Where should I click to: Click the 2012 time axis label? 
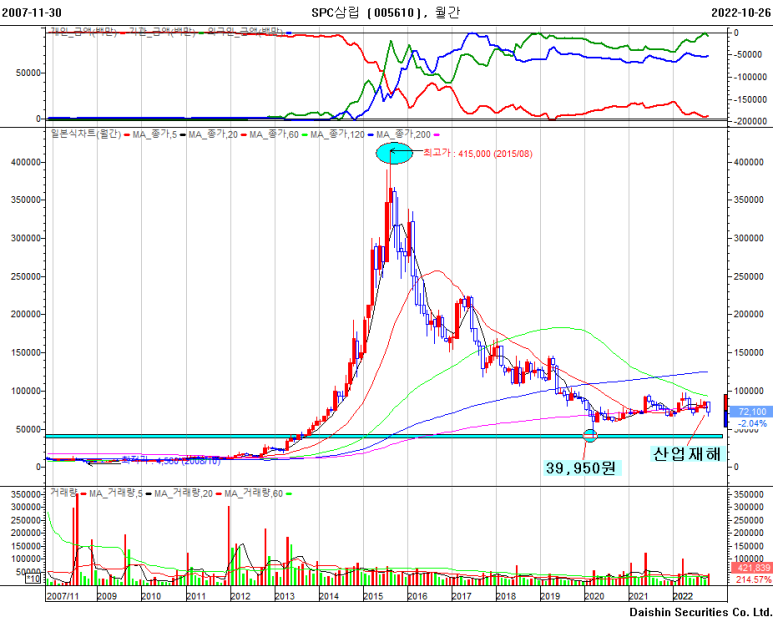[x=241, y=596]
